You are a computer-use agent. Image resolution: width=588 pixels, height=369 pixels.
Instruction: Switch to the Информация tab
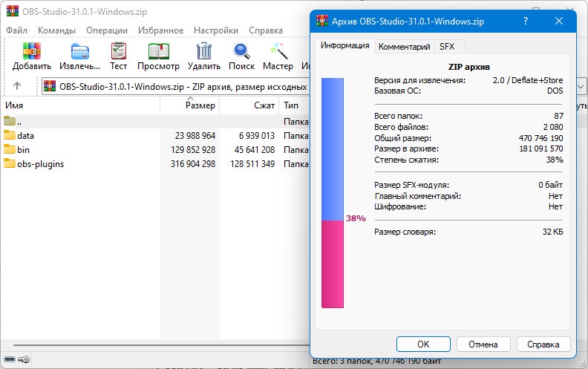click(344, 46)
